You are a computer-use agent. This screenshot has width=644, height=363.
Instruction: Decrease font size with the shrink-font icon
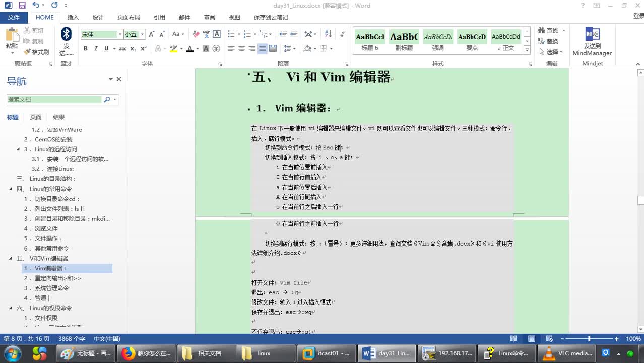162,34
